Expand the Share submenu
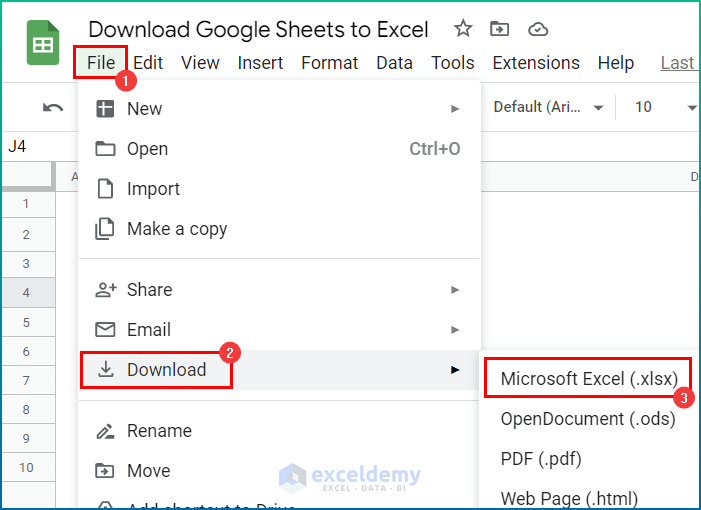The width and height of the screenshot is (701, 510). [x=279, y=290]
